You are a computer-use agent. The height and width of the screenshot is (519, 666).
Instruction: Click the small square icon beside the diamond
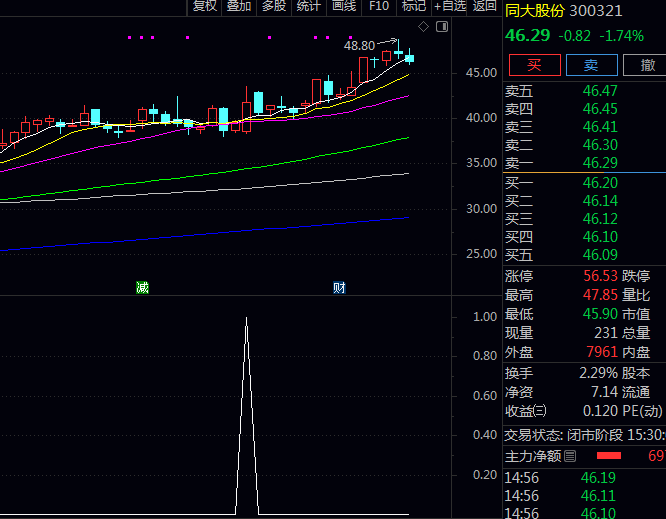point(441,26)
